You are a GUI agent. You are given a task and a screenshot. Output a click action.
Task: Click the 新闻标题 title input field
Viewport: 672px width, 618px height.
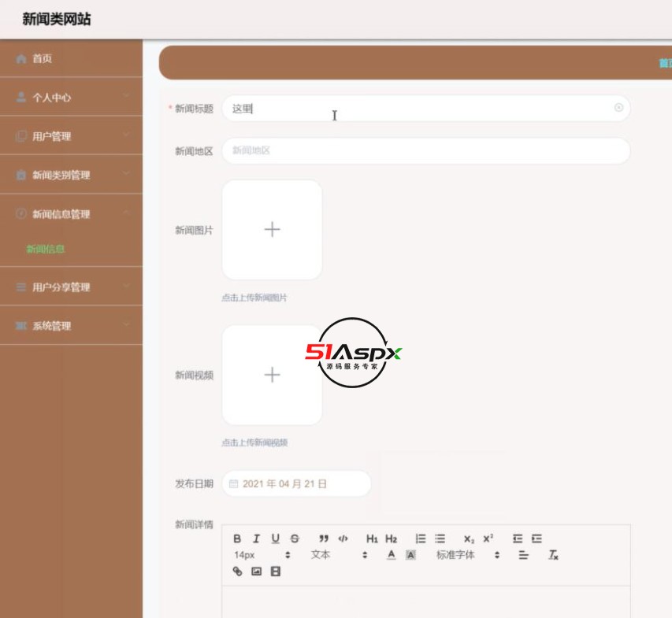(x=425, y=109)
